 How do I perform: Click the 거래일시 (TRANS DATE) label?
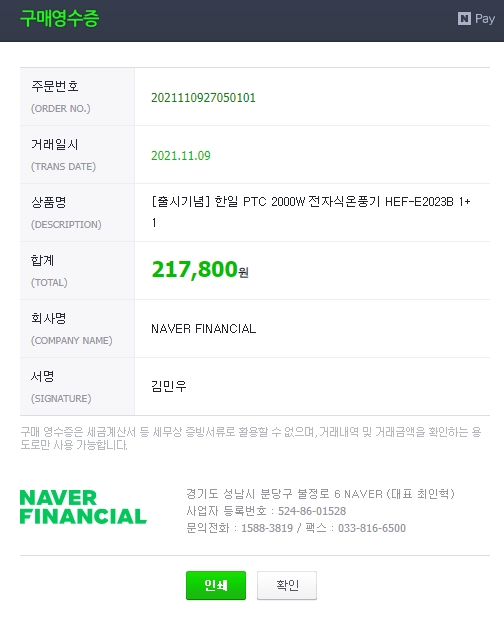tap(63, 154)
